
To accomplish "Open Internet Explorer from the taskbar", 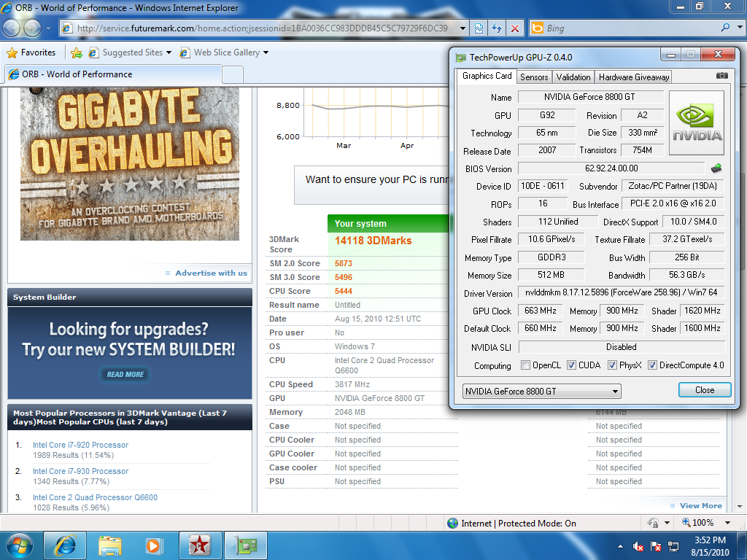I will [x=65, y=545].
